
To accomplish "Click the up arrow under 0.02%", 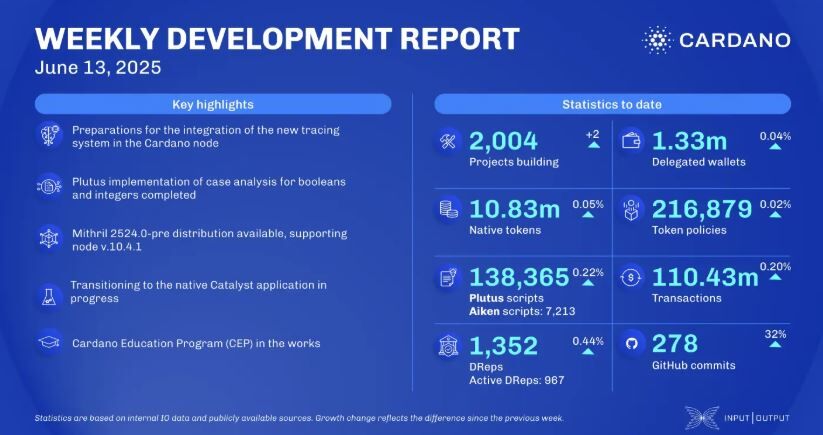I will point(775,215).
